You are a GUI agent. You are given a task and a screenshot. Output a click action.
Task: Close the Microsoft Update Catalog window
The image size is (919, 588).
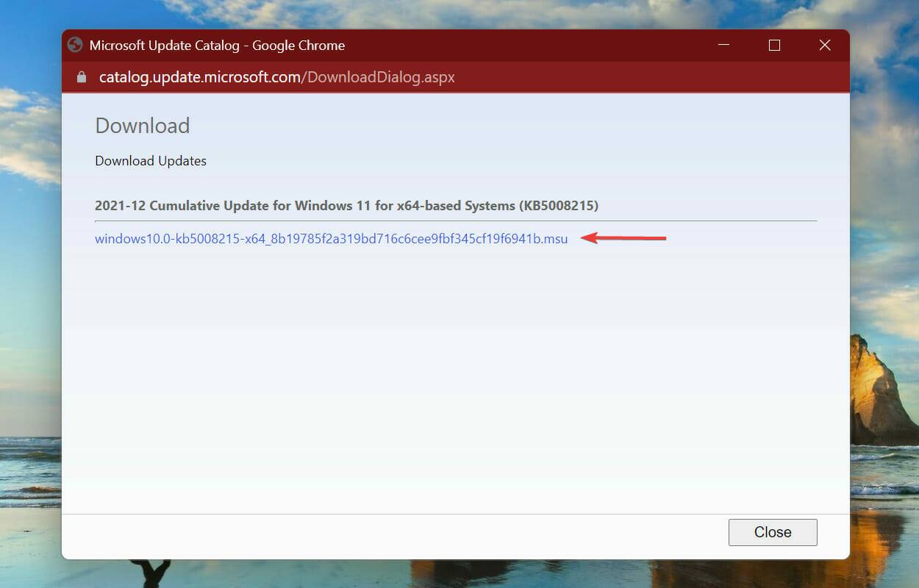tap(824, 45)
